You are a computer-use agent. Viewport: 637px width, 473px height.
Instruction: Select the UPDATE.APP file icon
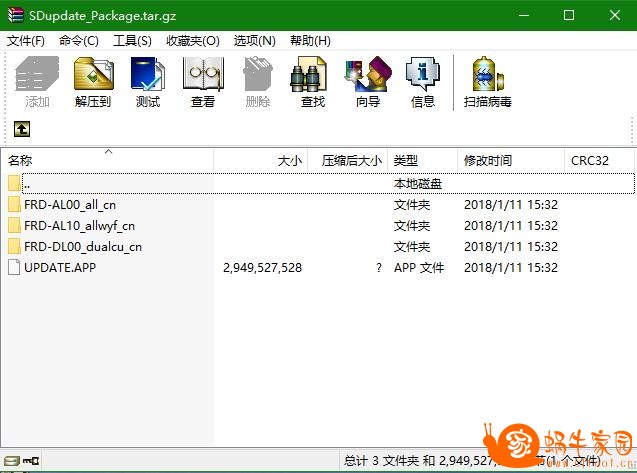(x=14, y=267)
